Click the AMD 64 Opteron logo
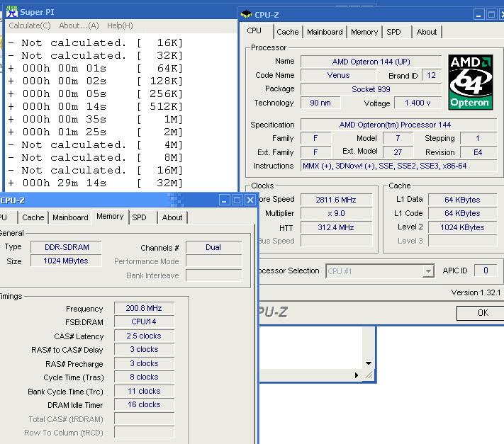This screenshot has width=504, height=444. click(471, 82)
